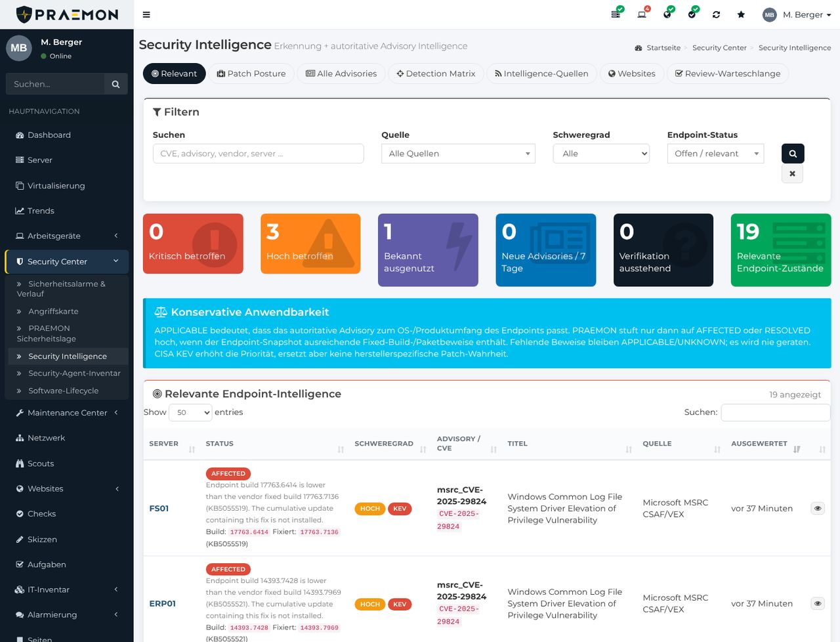
Task: Open Server in the sidebar navigation
Action: (67, 160)
